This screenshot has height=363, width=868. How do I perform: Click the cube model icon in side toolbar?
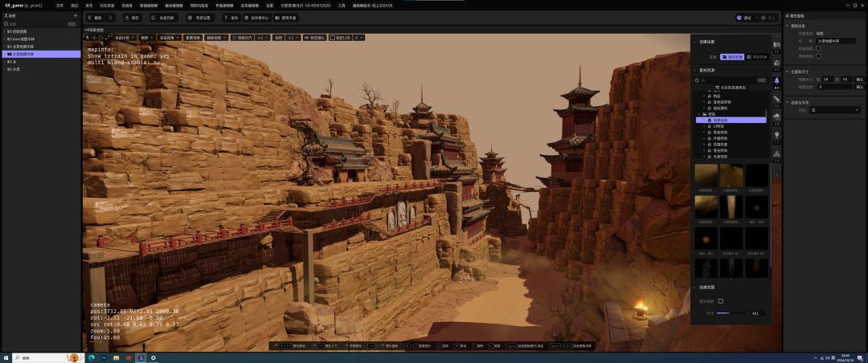[x=776, y=63]
